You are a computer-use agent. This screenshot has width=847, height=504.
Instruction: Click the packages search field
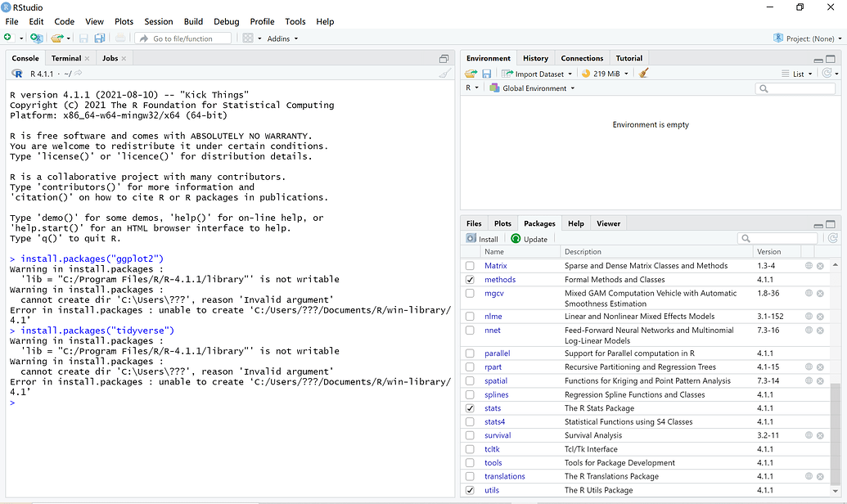coord(778,238)
